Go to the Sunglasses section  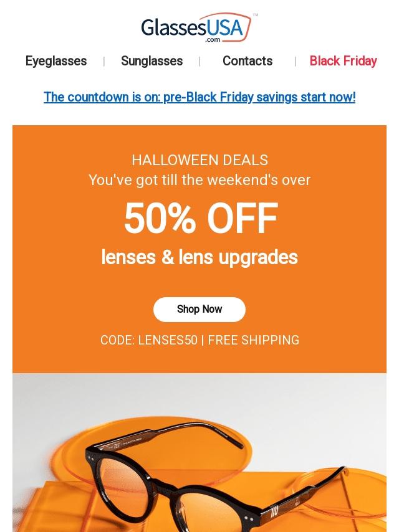151,61
